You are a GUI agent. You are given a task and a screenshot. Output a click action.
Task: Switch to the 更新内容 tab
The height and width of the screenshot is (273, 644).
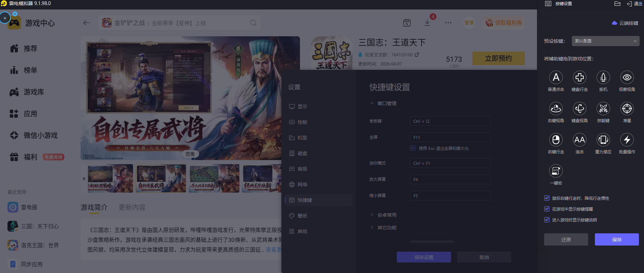(x=132, y=208)
